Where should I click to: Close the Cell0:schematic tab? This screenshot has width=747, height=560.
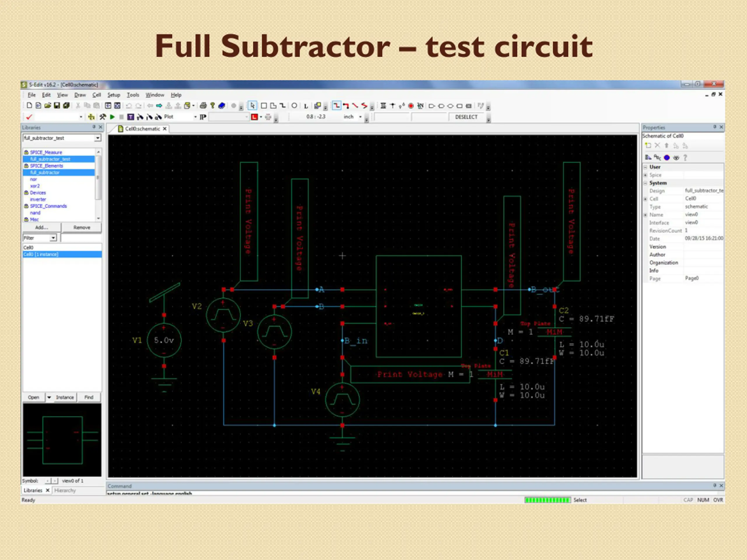tap(165, 129)
